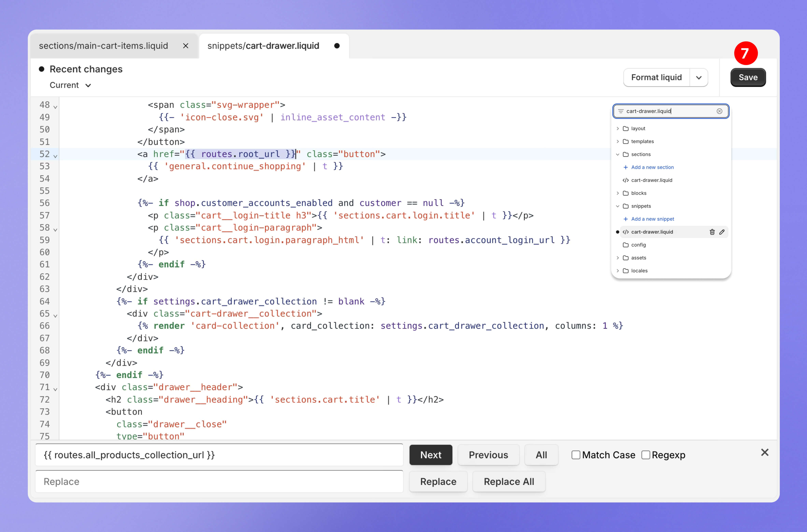
Task: Enable the Match Case checkbox
Action: [x=576, y=455]
